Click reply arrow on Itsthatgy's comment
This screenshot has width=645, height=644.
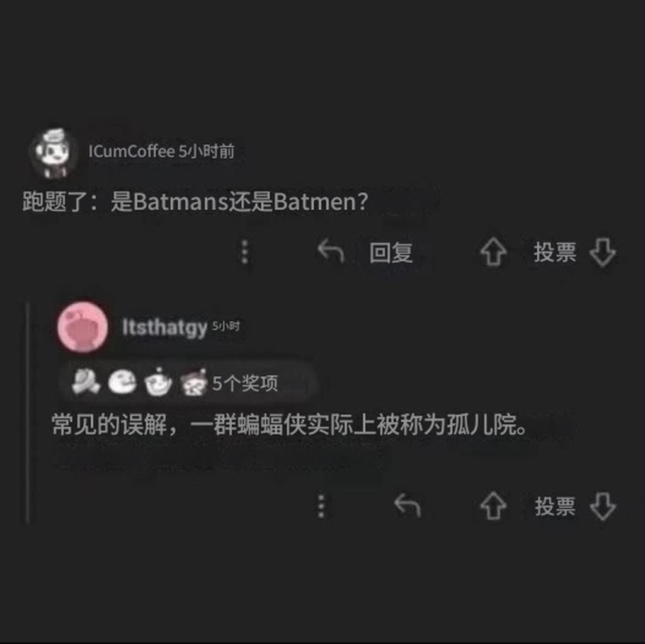pyautogui.click(x=408, y=505)
